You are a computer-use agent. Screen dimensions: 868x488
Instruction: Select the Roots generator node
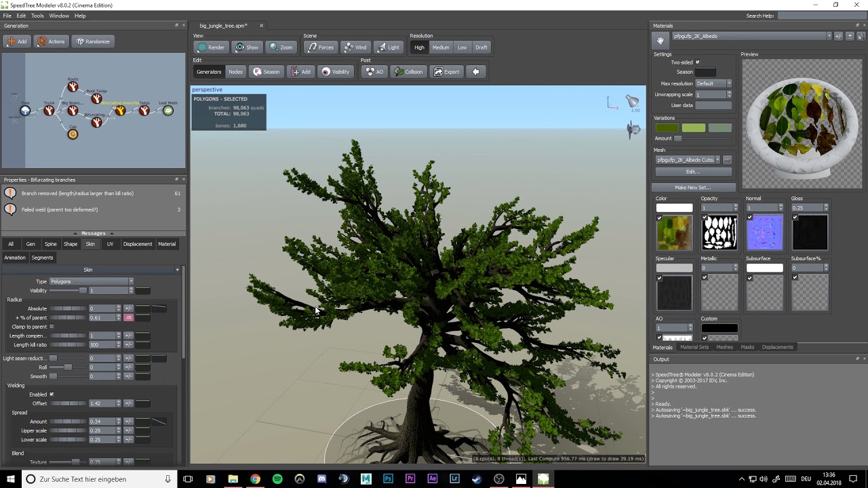pos(73,87)
